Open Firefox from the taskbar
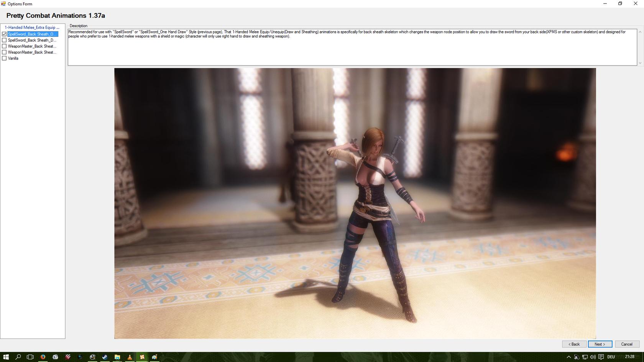Image resolution: width=644 pixels, height=362 pixels. [43, 357]
